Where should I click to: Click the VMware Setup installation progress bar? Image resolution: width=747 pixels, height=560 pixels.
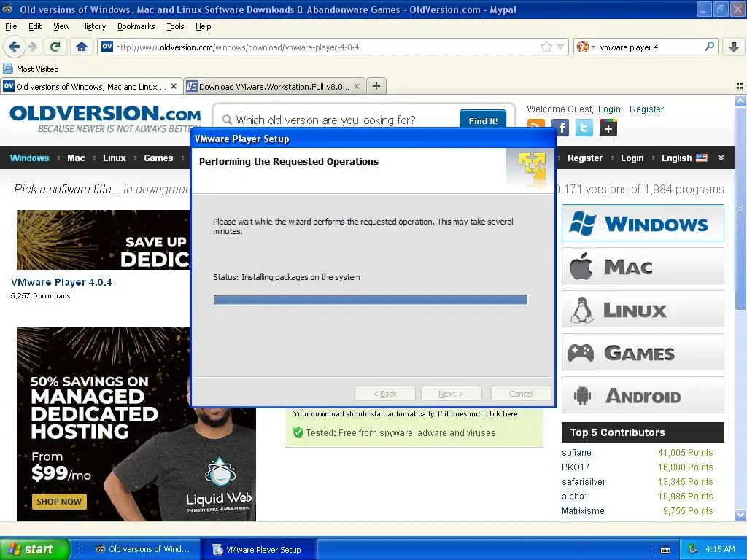370,300
